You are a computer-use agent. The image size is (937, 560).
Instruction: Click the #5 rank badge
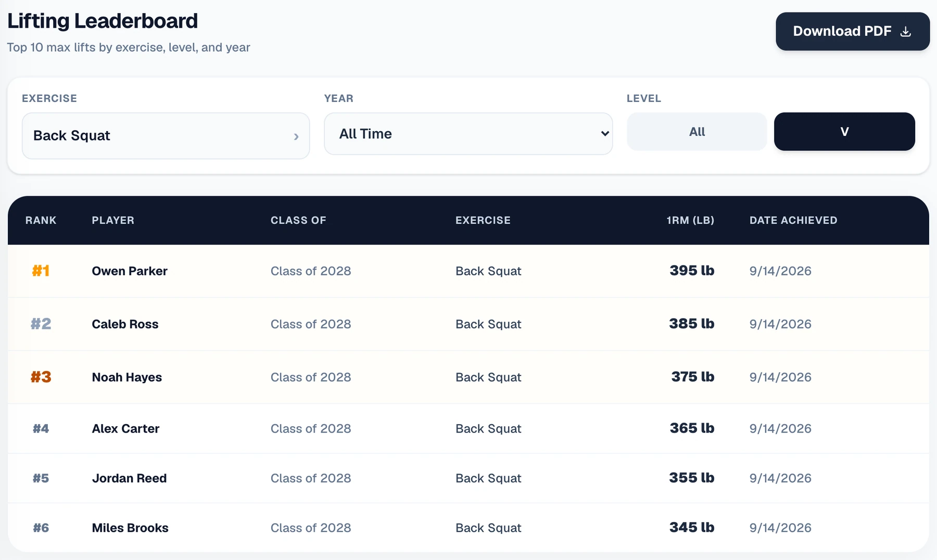coord(41,478)
